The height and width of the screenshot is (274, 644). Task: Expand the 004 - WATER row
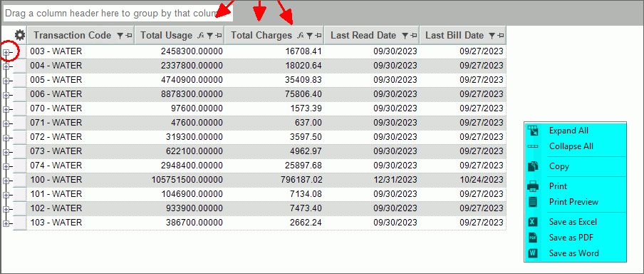coord(6,66)
